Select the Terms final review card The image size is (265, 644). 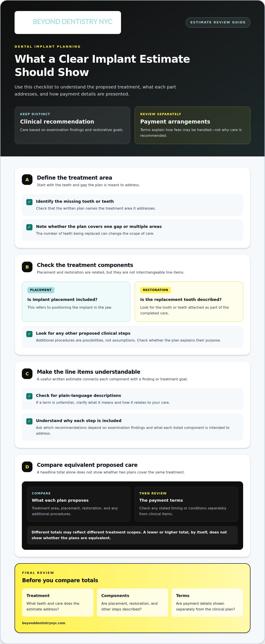[207, 602]
